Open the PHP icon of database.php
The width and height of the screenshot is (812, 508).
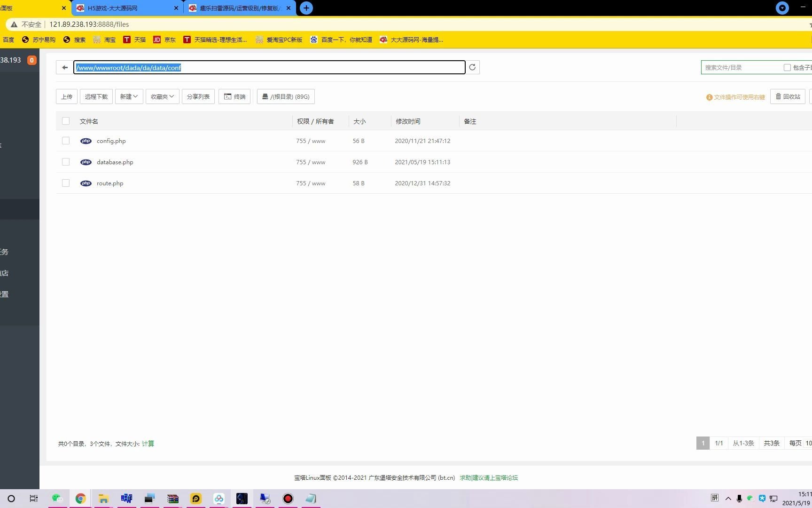point(86,162)
